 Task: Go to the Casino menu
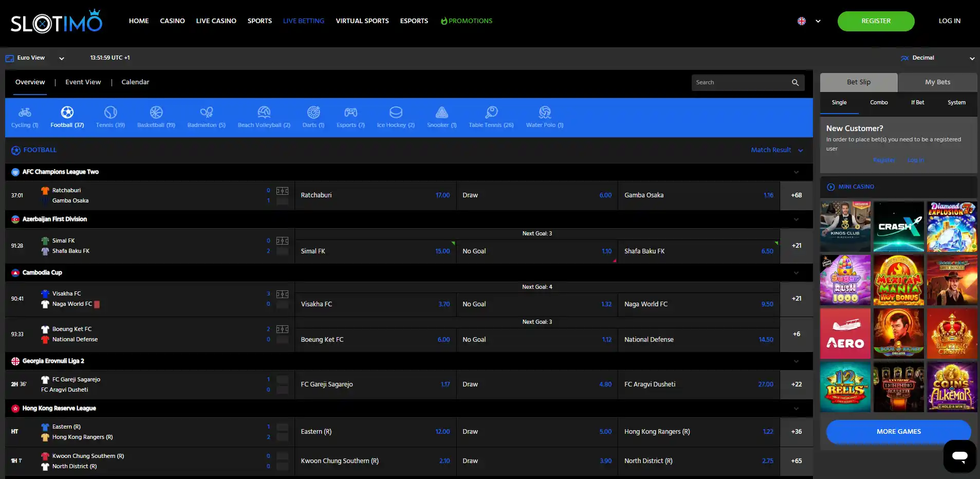click(172, 21)
